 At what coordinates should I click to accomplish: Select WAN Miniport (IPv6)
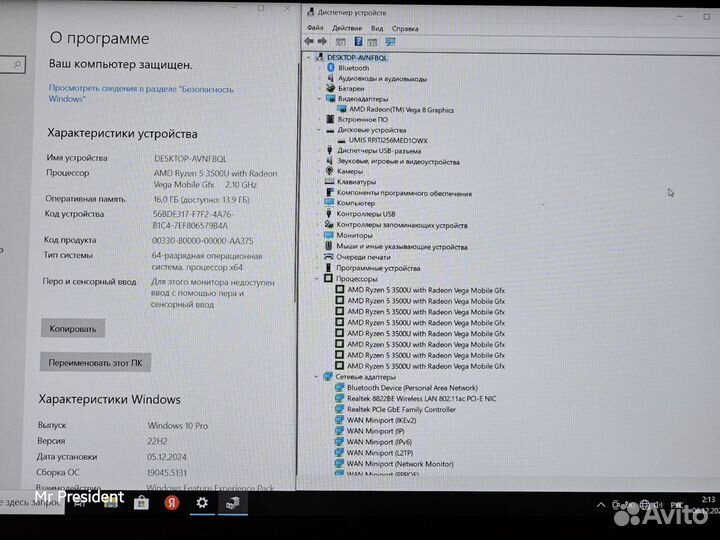379,442
